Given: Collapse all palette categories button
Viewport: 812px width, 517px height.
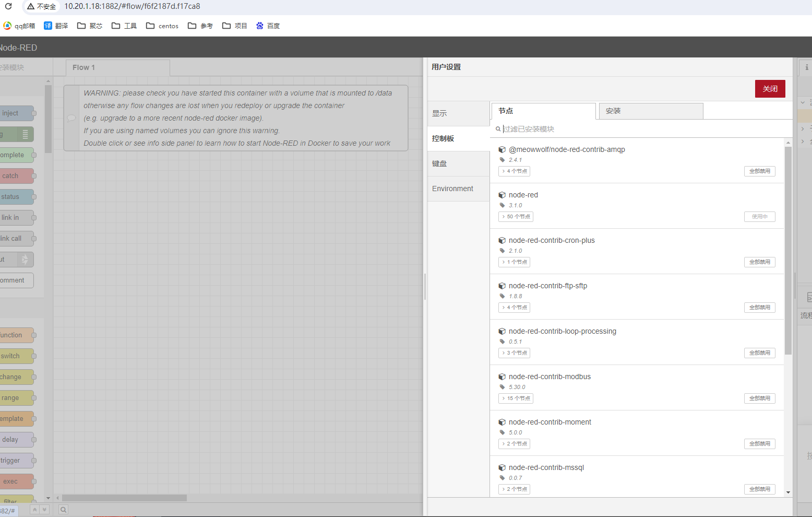Looking at the screenshot, I should [35, 510].
